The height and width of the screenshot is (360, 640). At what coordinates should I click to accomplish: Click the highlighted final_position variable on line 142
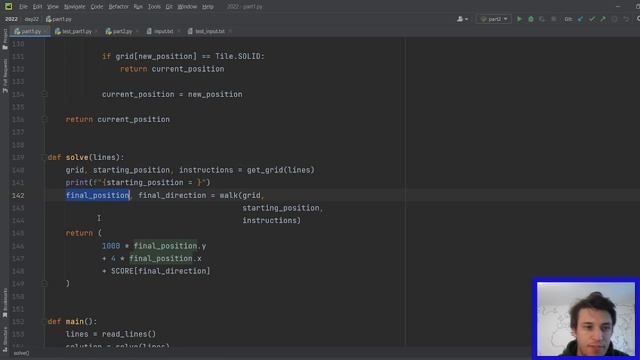point(98,196)
